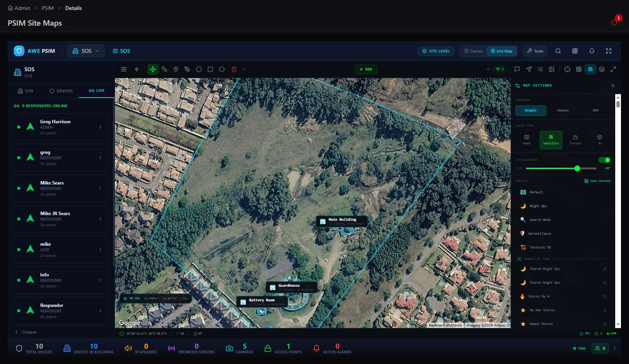Click the green SOS status pill
629x364 pixels.
click(366, 69)
